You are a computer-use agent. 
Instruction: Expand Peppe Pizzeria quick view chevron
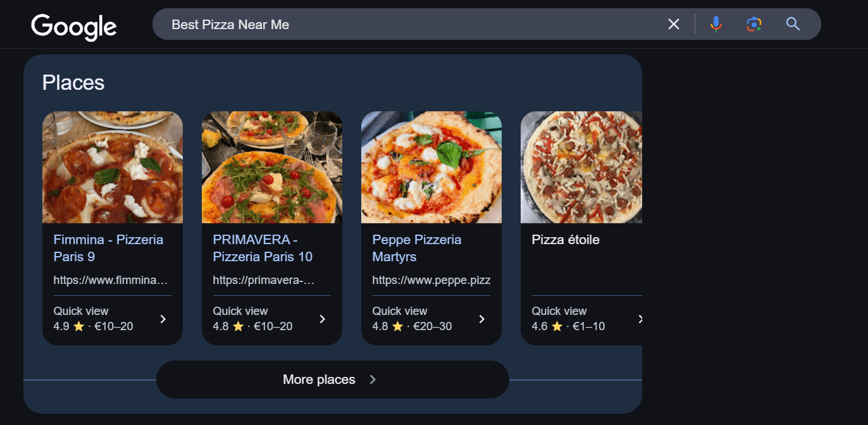[x=481, y=319]
